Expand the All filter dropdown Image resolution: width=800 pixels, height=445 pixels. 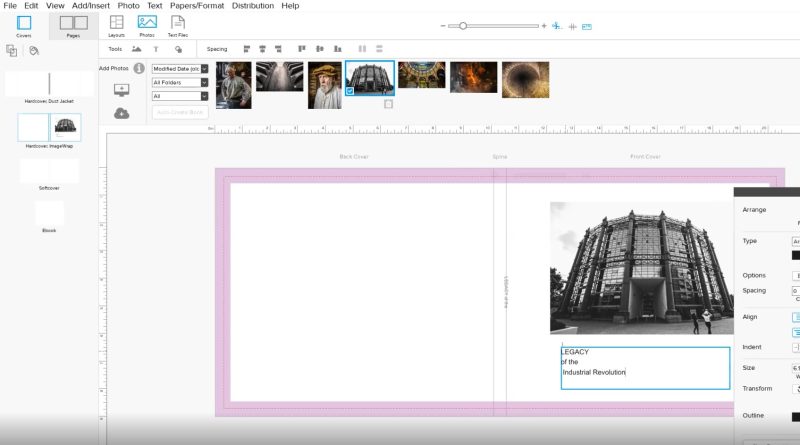pyautogui.click(x=180, y=96)
